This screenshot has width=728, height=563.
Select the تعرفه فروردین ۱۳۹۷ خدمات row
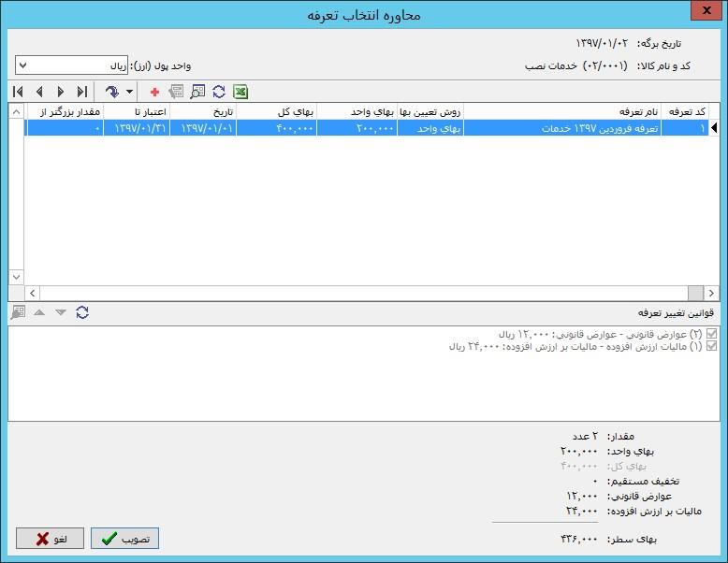[561, 129]
